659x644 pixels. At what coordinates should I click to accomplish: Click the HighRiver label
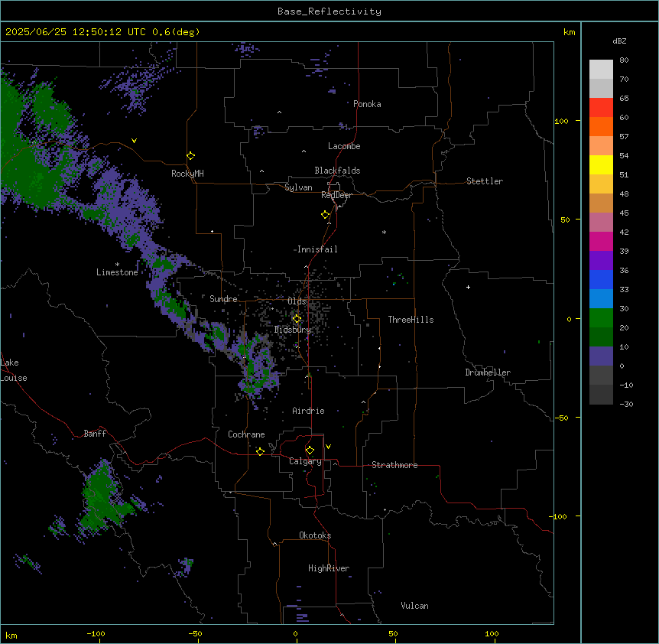[329, 568]
